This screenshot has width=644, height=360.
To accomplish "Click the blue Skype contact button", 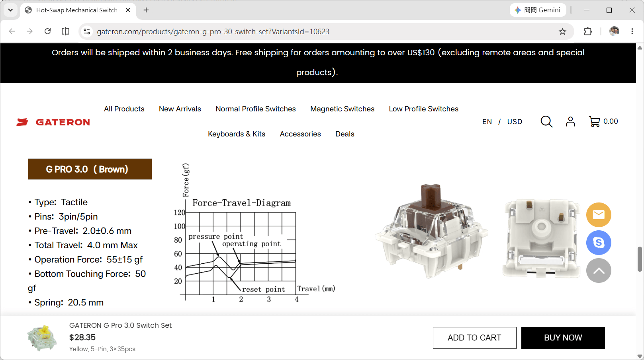I will (x=599, y=243).
